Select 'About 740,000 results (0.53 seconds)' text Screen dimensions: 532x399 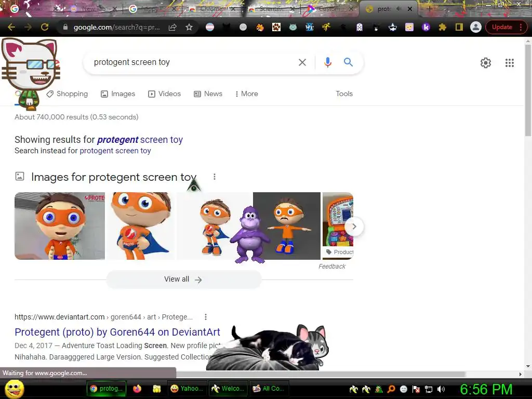pyautogui.click(x=76, y=117)
